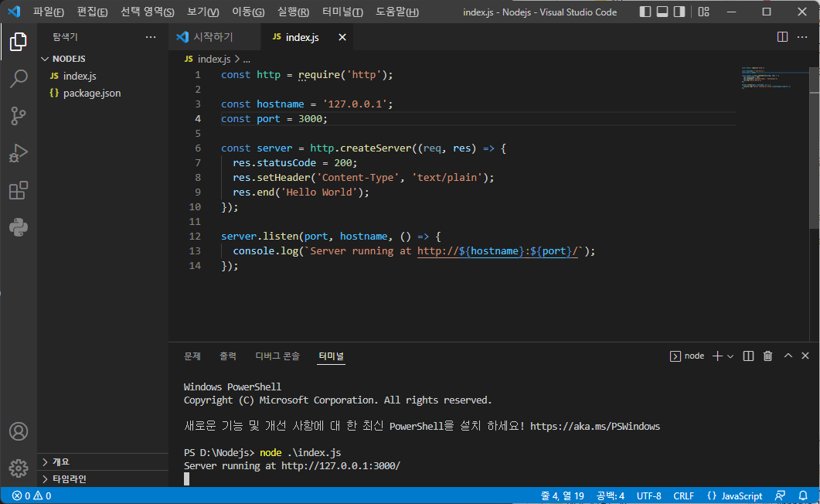
Task: Open the 실행(R) menu
Action: click(293, 12)
